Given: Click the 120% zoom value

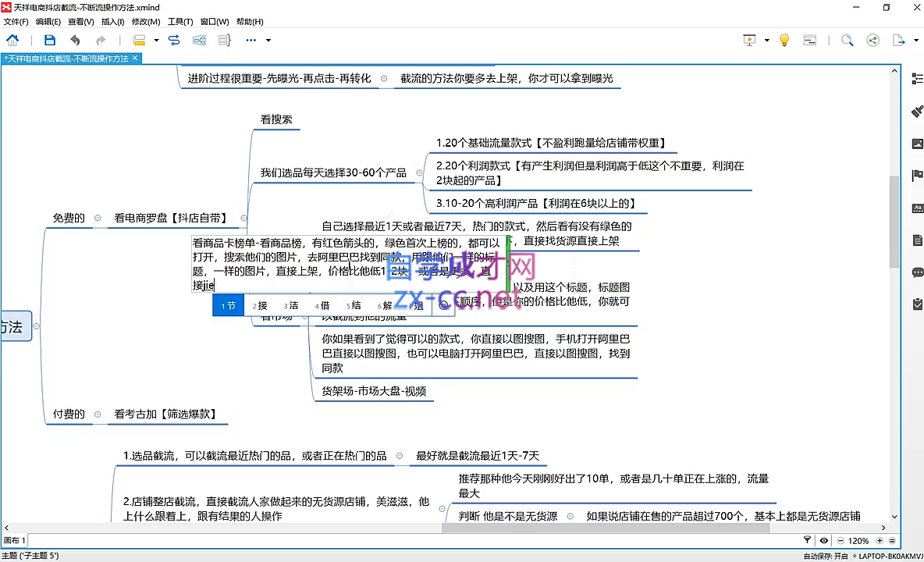Looking at the screenshot, I should pos(858,541).
